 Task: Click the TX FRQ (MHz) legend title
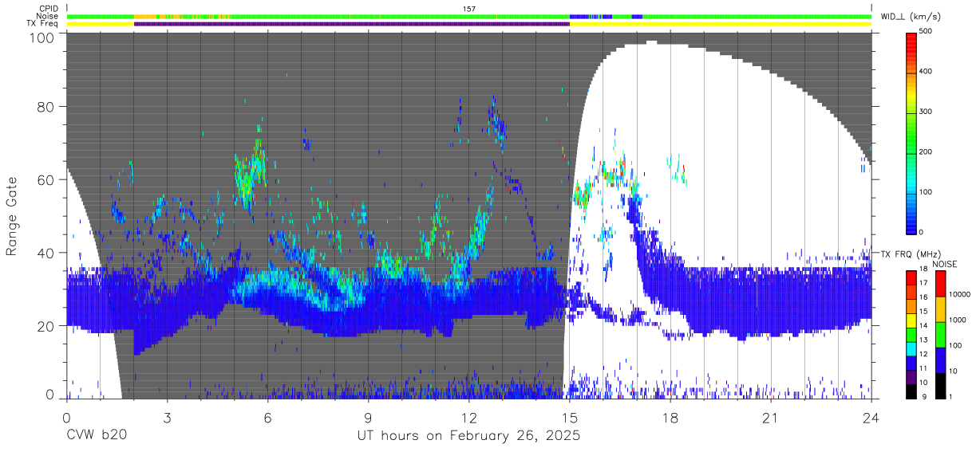click(x=912, y=254)
